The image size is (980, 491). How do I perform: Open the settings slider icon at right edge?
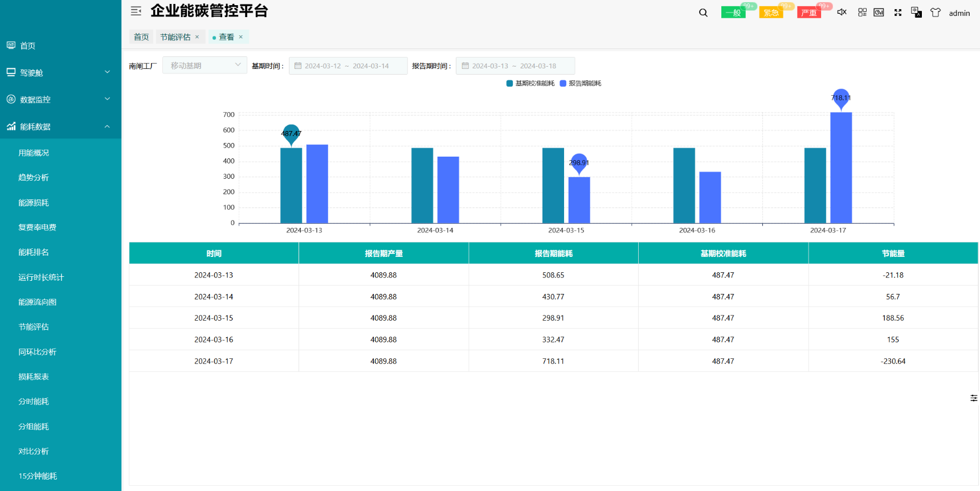point(974,398)
